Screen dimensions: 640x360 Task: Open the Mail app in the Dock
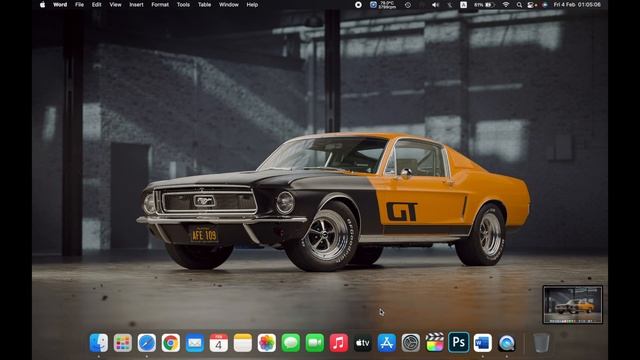(x=195, y=343)
